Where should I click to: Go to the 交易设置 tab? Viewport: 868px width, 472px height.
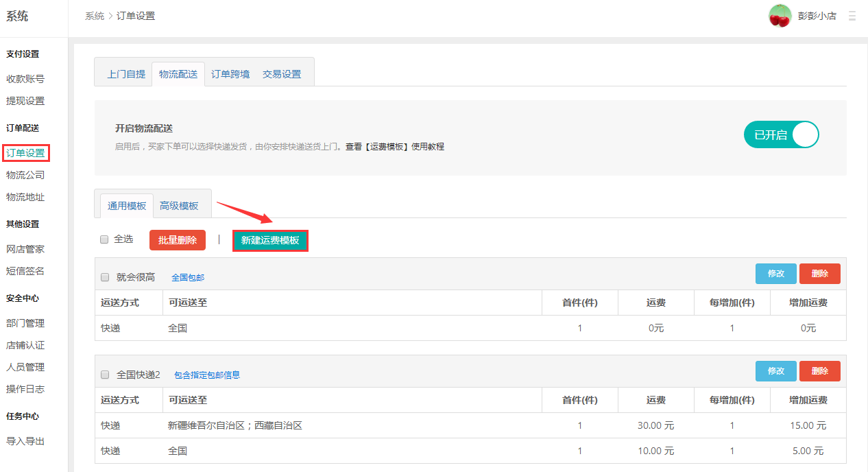click(282, 74)
